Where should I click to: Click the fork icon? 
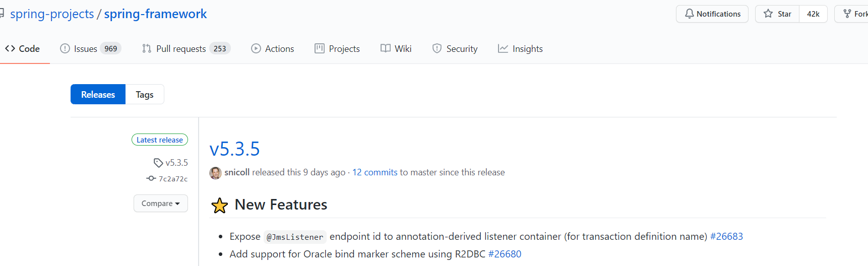point(847,14)
